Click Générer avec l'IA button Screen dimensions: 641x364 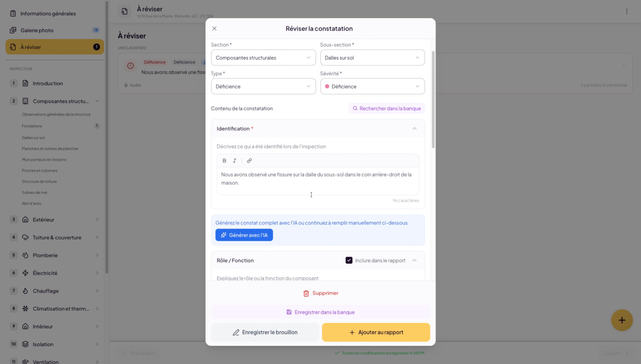coord(244,235)
